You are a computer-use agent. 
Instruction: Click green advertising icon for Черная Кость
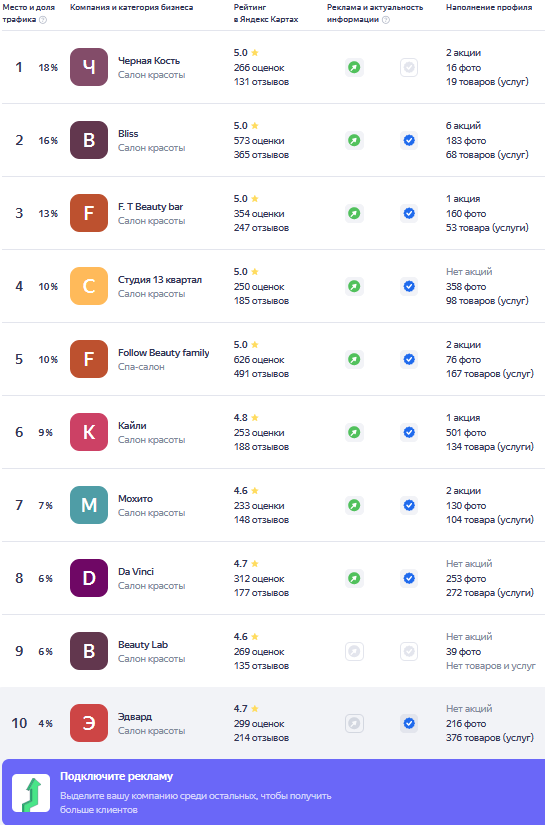[354, 67]
